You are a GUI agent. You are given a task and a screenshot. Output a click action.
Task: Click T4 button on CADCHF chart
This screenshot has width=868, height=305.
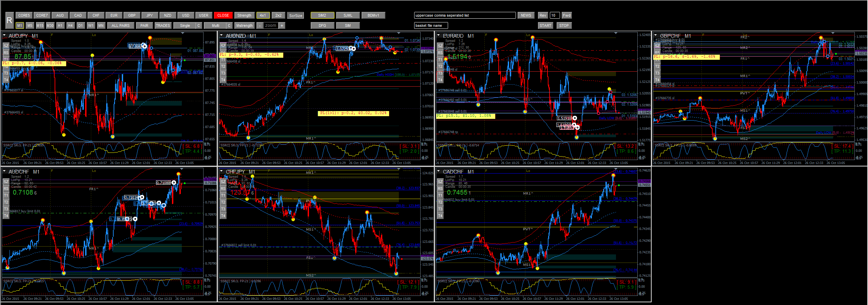(440, 216)
